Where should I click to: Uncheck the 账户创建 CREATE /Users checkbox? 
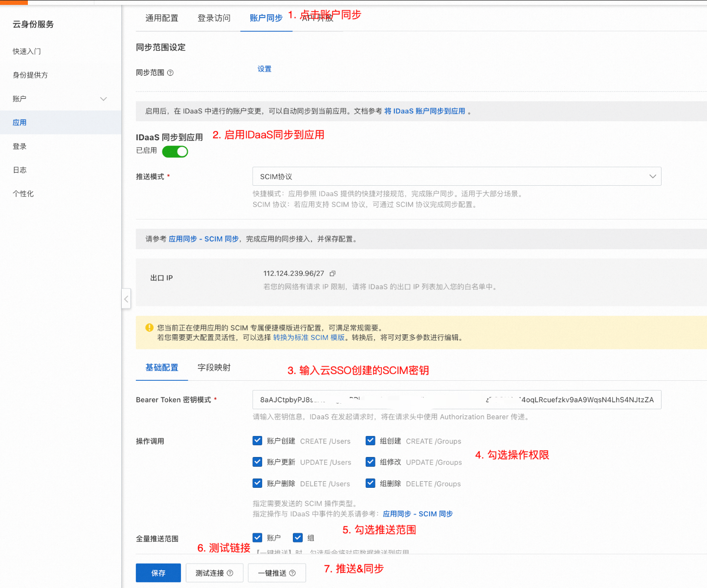pos(257,440)
